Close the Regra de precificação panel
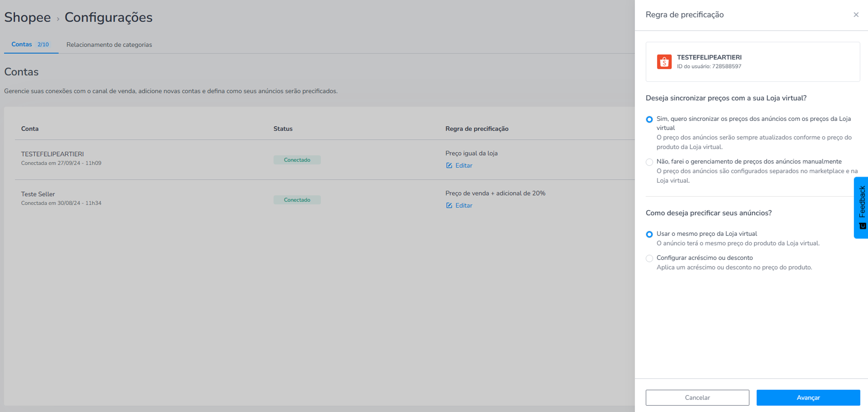Image resolution: width=868 pixels, height=412 pixels. [x=856, y=15]
